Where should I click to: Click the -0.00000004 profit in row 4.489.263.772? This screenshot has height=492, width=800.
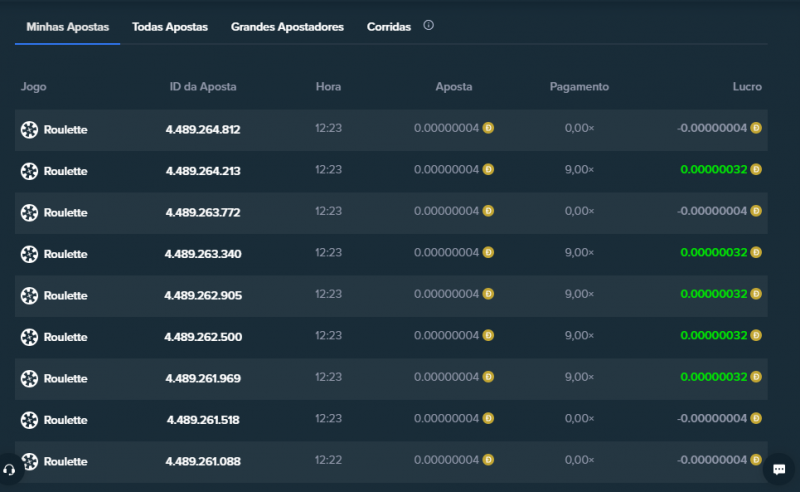(712, 211)
